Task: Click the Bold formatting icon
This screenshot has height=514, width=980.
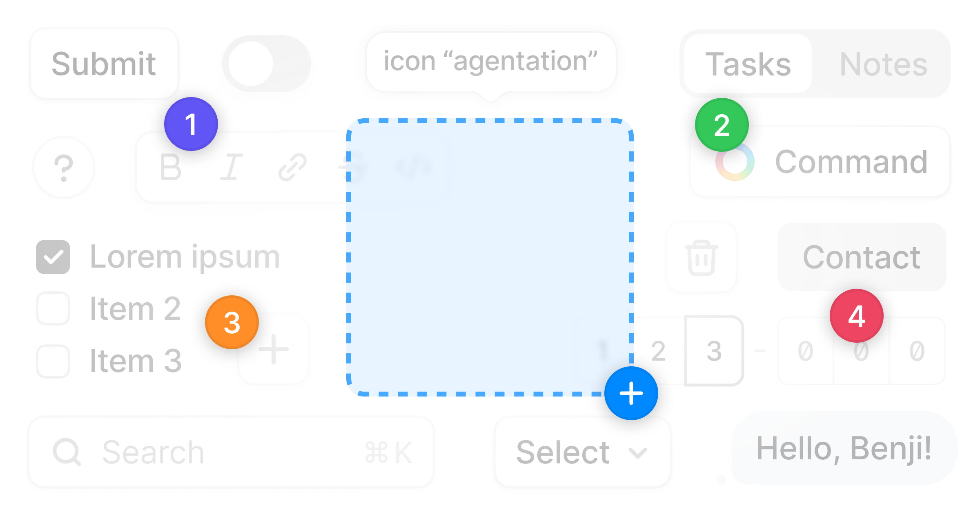Action: point(171,167)
